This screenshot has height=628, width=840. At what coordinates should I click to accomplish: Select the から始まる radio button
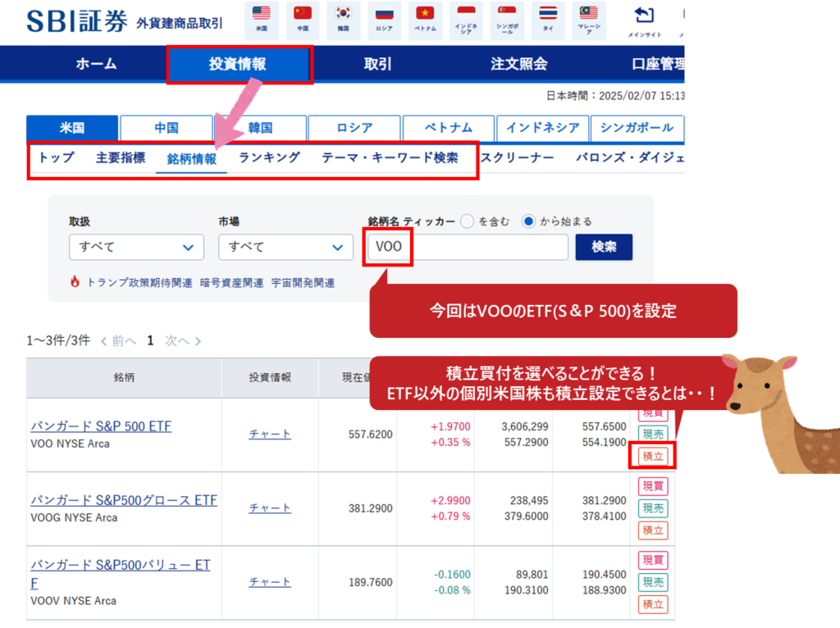(528, 221)
